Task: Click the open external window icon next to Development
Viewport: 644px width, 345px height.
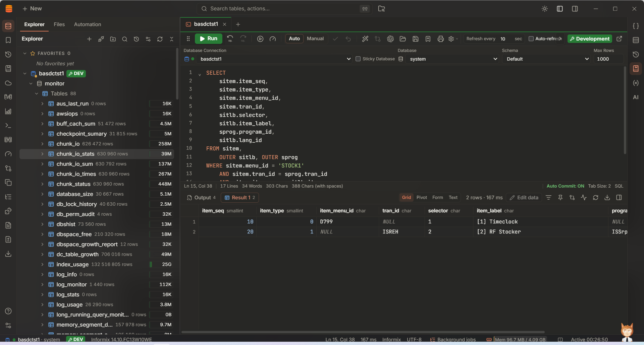Action: [x=620, y=39]
